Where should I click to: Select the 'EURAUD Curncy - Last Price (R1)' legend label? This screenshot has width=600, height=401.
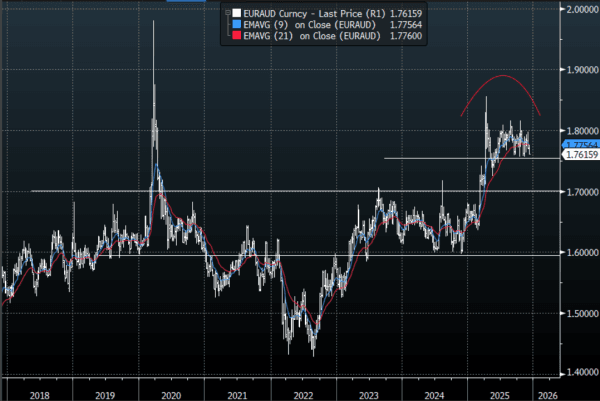coord(314,14)
